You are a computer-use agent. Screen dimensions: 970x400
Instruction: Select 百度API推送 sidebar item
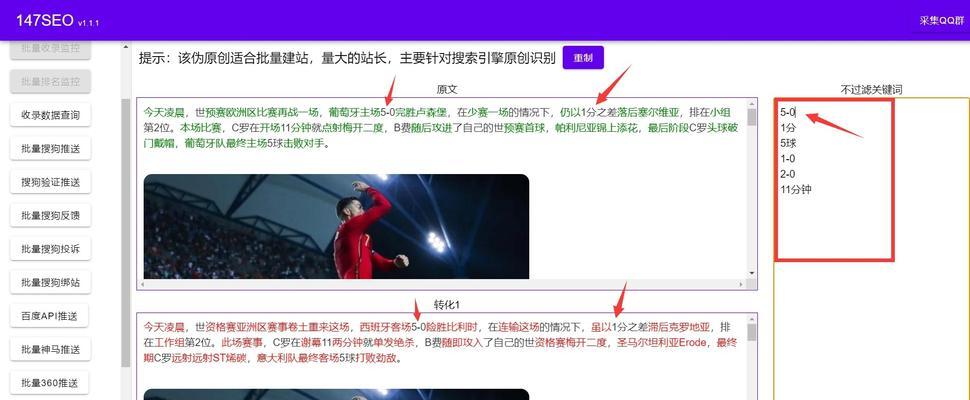pyautogui.click(x=51, y=316)
